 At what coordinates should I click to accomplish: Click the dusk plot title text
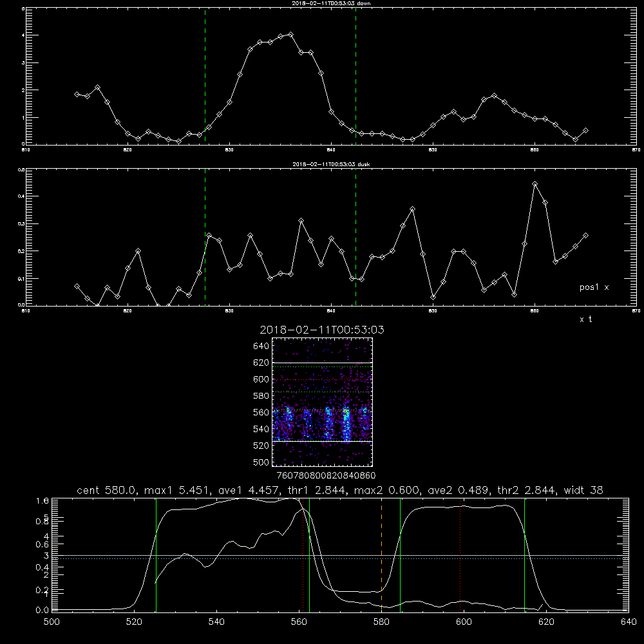[331, 164]
